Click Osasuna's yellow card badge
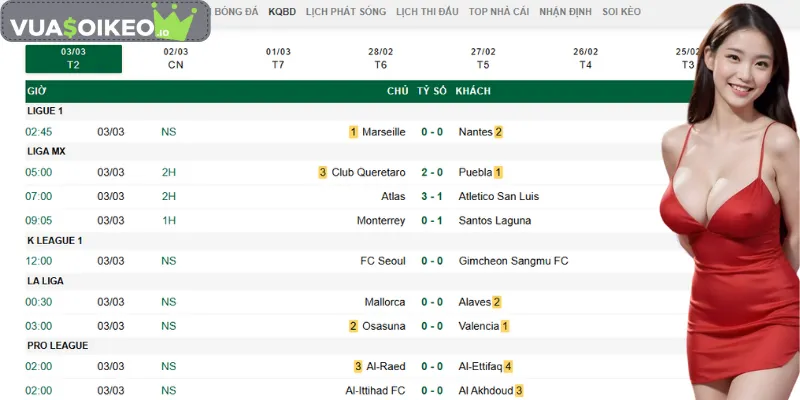The height and width of the screenshot is (400, 800). [353, 326]
